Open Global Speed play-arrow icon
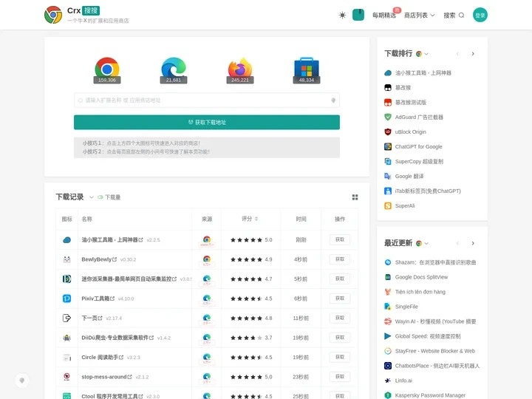Screen dimensions: 532x399 (x=388, y=336)
